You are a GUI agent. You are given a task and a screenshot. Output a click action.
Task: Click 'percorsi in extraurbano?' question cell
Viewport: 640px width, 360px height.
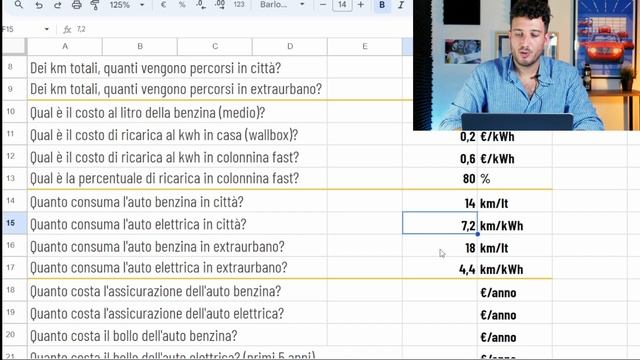176,89
